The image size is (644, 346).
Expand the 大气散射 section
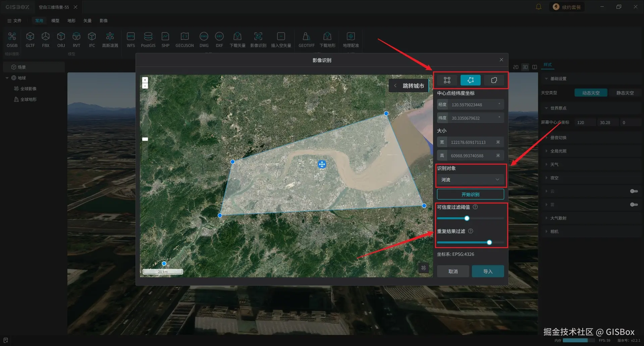(x=546, y=218)
